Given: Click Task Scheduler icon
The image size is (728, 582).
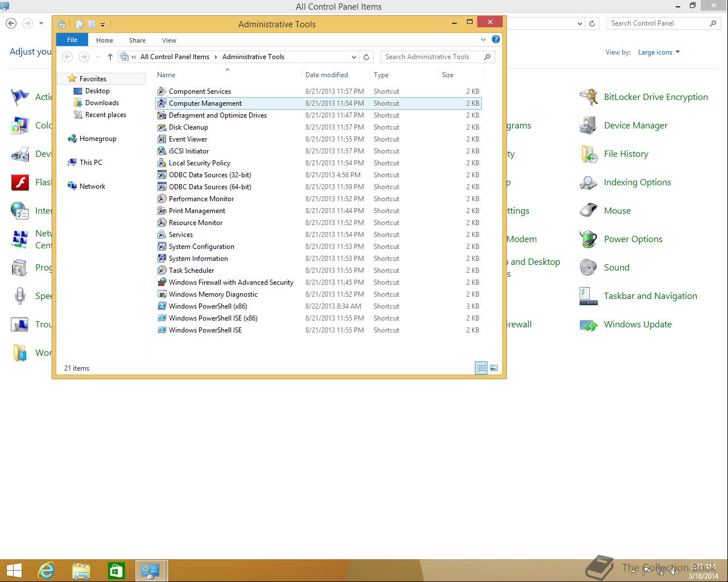Looking at the screenshot, I should (162, 270).
